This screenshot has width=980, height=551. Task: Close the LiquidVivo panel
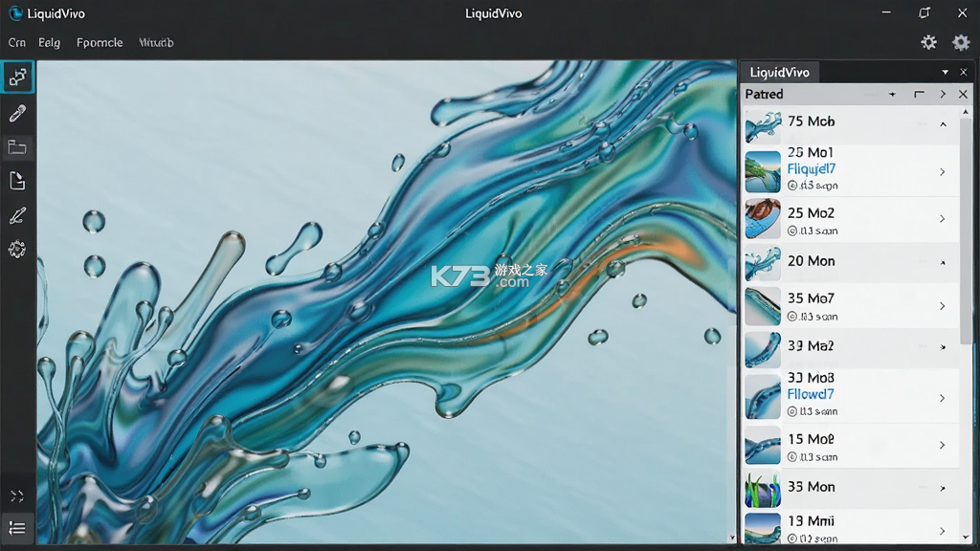[964, 73]
